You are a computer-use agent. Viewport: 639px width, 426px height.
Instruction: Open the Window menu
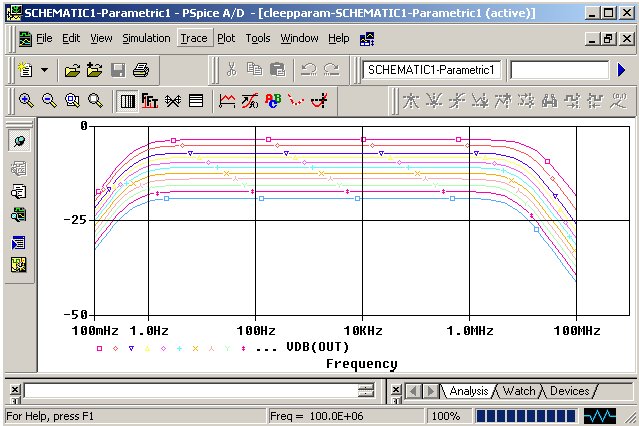pos(299,38)
